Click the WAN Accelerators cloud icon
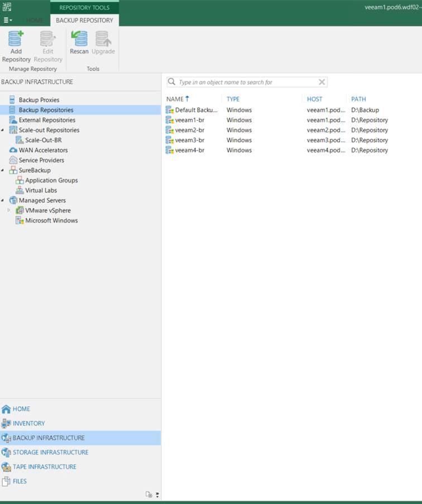 pos(13,150)
